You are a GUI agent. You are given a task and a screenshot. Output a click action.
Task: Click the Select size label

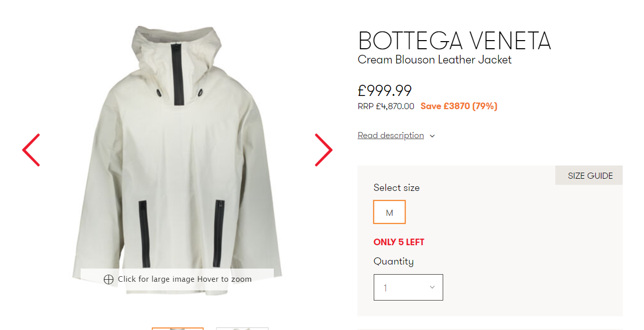(397, 188)
